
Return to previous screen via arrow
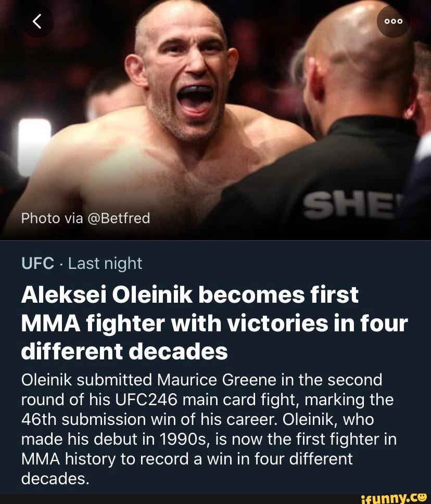(37, 21)
